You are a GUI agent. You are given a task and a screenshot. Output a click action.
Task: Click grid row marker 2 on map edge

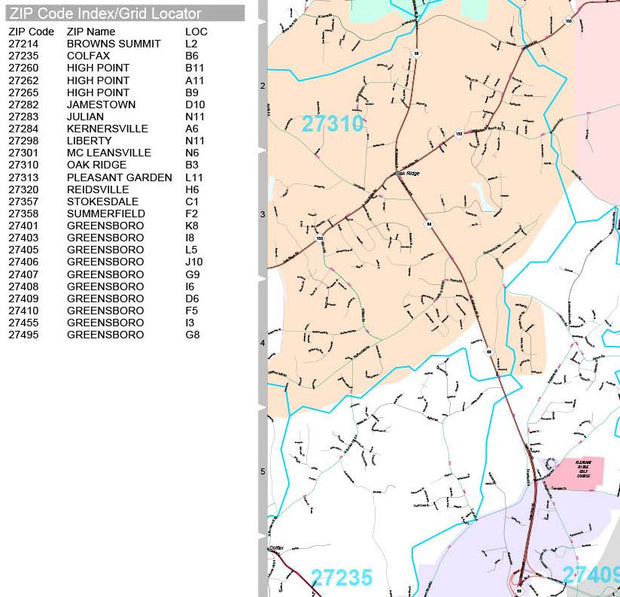(x=263, y=86)
